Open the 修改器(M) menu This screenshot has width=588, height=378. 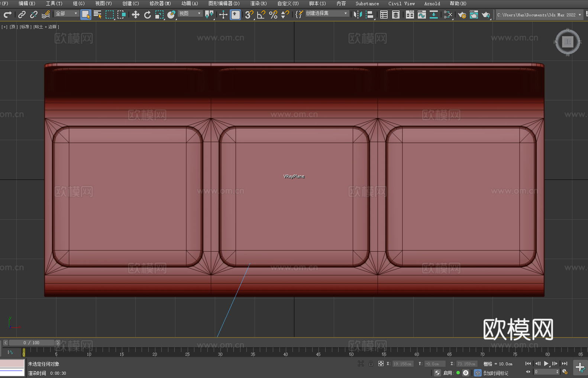pyautogui.click(x=160, y=3)
